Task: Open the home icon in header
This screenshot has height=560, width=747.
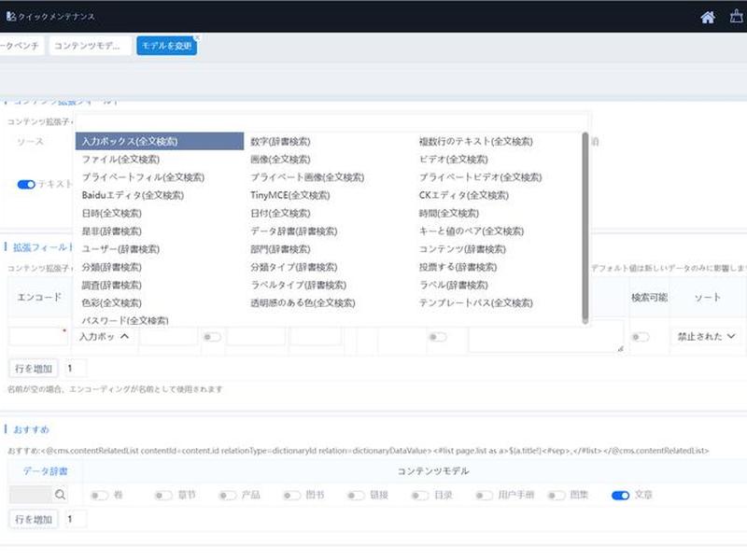Action: pyautogui.click(x=708, y=17)
